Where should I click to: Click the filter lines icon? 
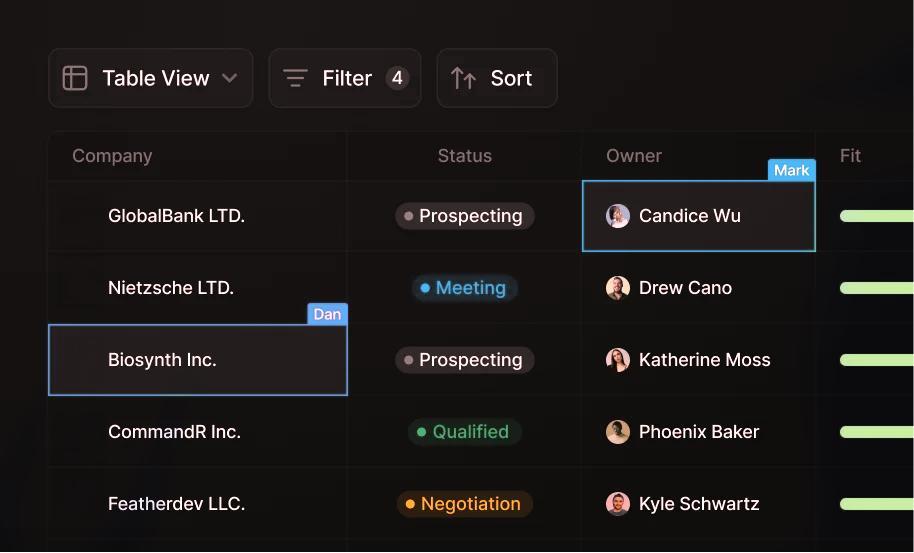295,78
